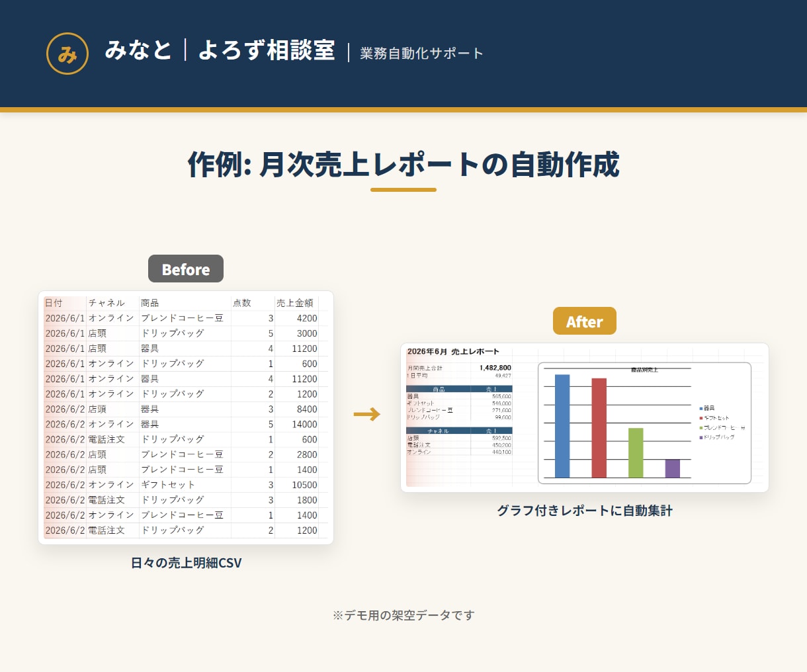Click the 8400 amount cell

point(307,409)
